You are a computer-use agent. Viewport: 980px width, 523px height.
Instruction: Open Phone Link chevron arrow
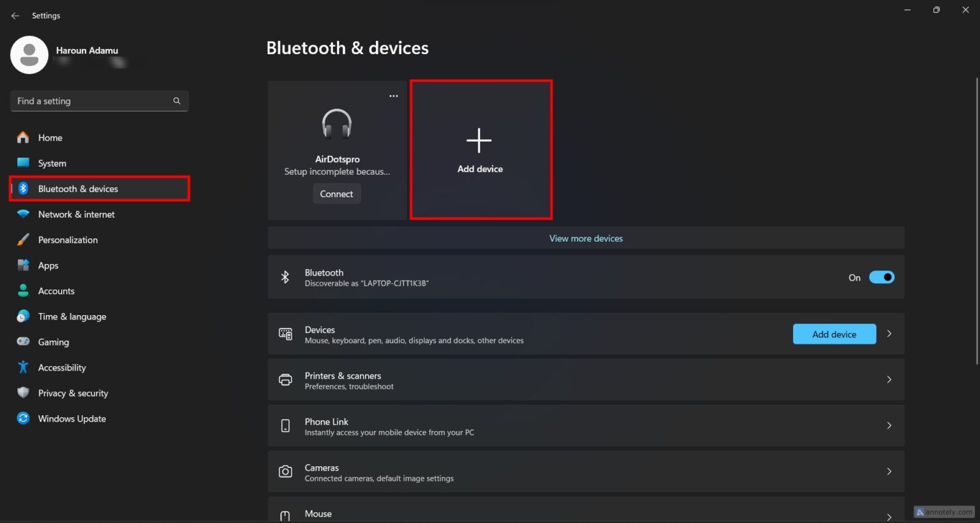tap(889, 426)
